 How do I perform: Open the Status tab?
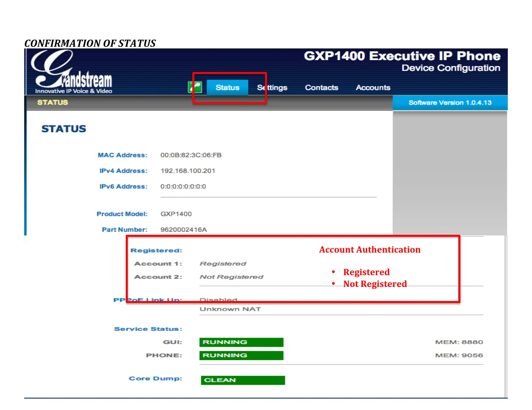[227, 87]
